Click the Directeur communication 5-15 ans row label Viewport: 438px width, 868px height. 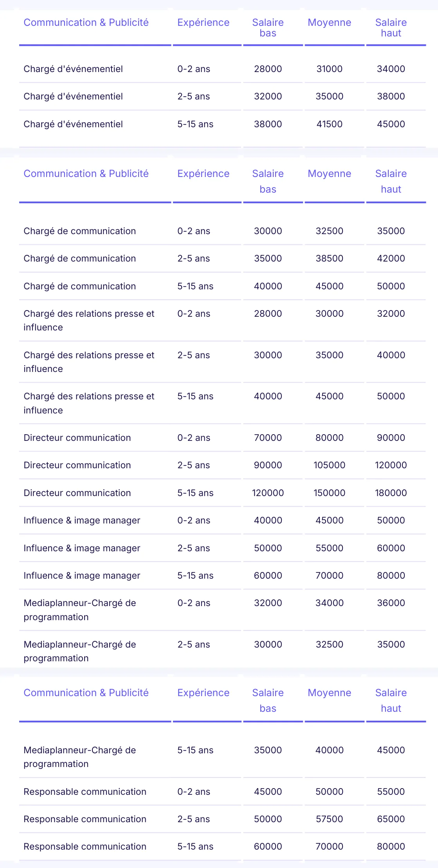click(x=77, y=493)
